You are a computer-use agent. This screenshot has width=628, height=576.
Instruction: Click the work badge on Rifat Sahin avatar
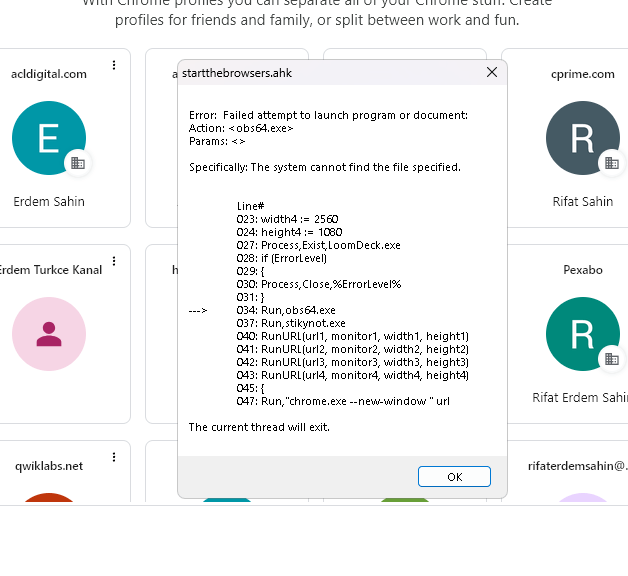click(x=612, y=163)
